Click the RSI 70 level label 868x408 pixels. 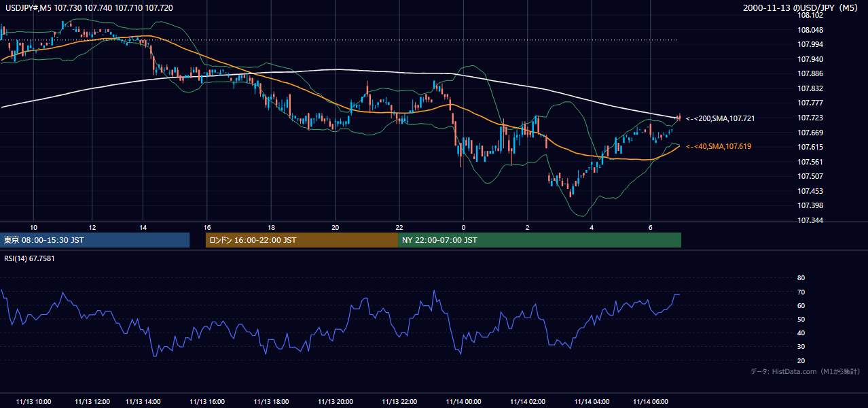[x=801, y=292]
